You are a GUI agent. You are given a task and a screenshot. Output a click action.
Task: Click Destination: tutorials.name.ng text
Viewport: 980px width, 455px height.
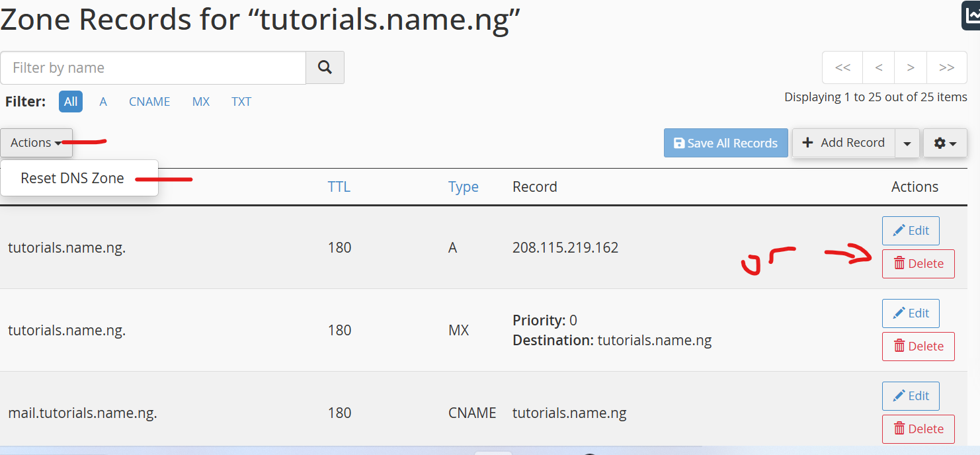(x=612, y=341)
